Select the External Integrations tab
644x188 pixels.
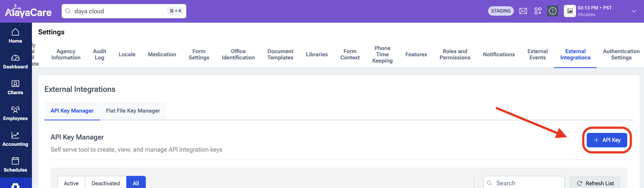click(x=575, y=54)
